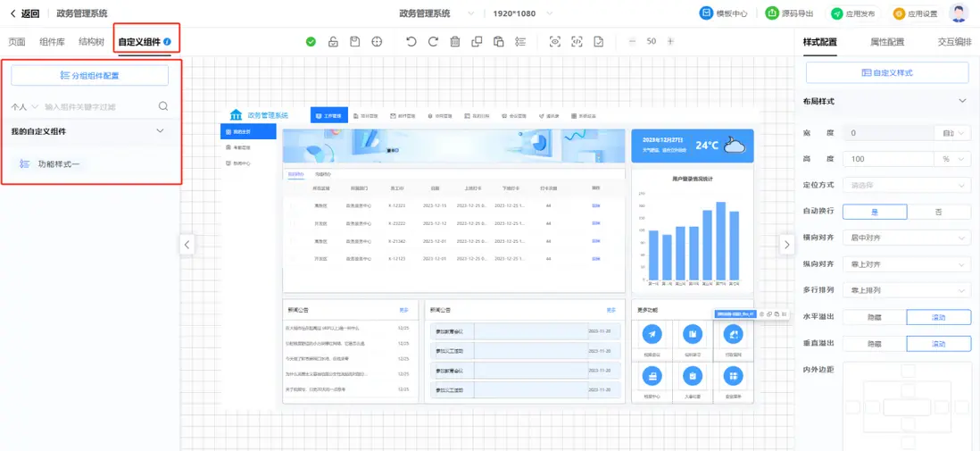980x451 pixels.
Task: Open the 高度 percent unit dropdown
Action: pos(952,159)
